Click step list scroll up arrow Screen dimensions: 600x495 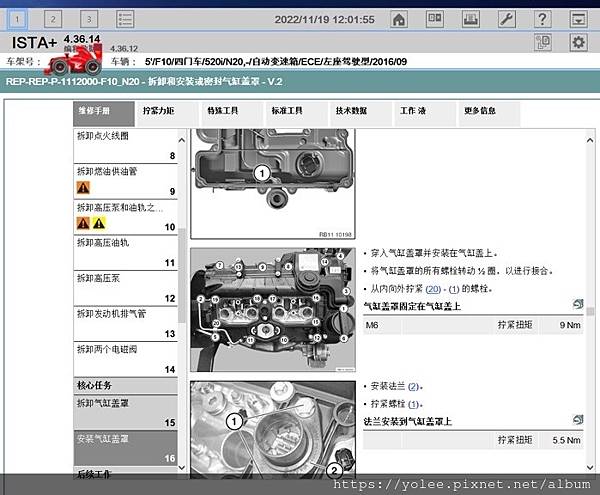(x=182, y=140)
